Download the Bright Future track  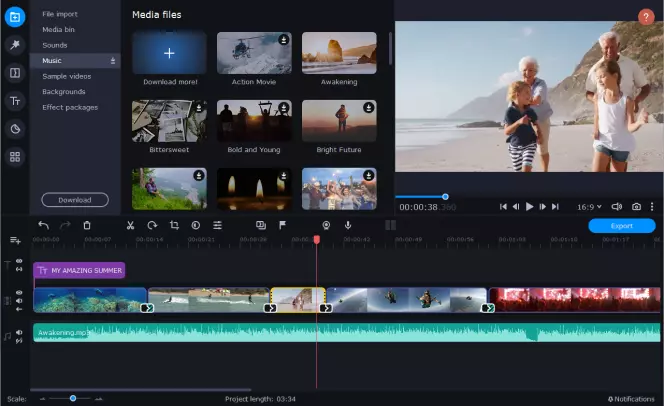[368, 108]
